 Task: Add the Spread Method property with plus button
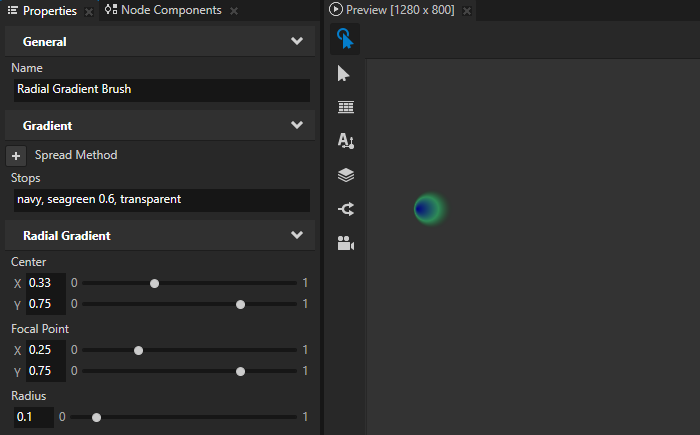point(16,156)
